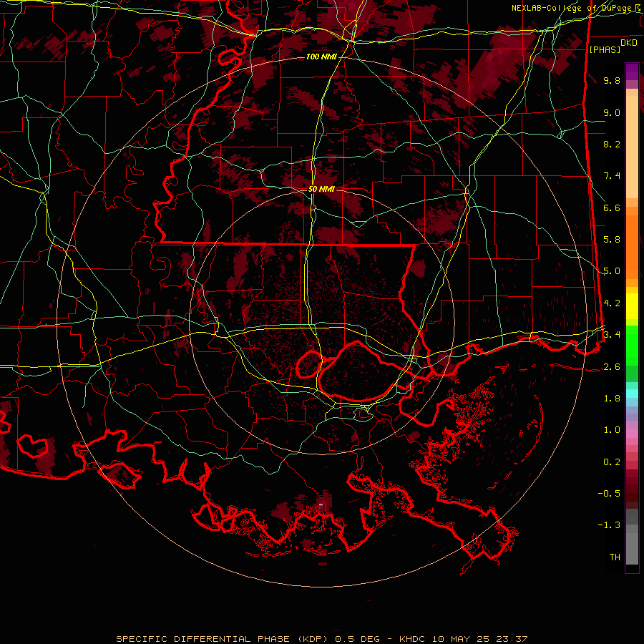The width and height of the screenshot is (644, 644).
Task: Click the 0.2 value on the color scale
Action: click(612, 462)
